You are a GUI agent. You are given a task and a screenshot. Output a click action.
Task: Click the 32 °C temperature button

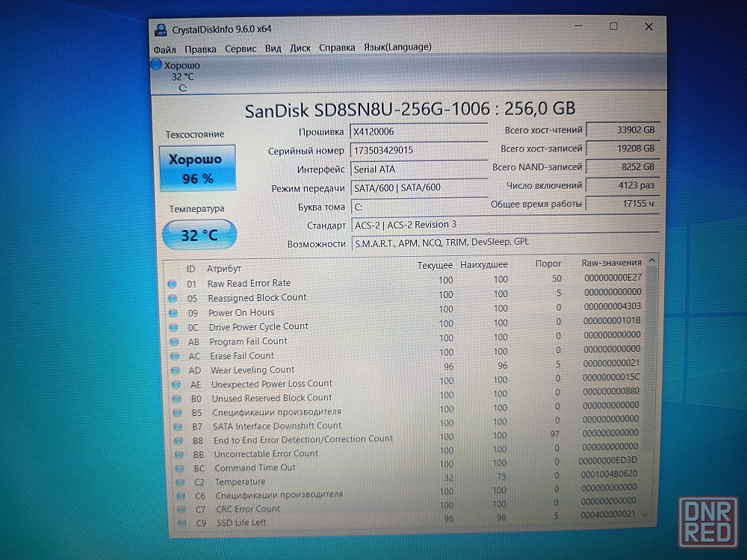point(199,234)
